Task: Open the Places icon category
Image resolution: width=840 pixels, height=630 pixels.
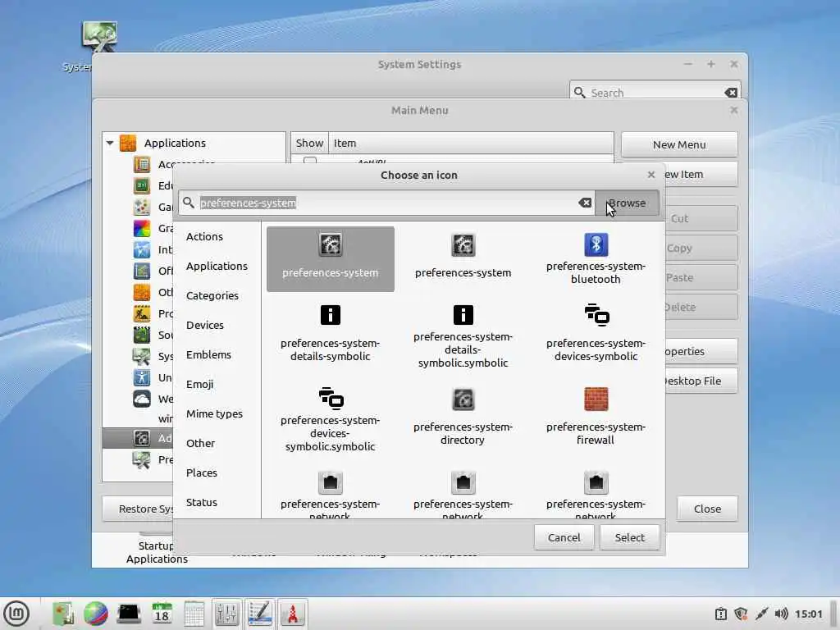Action: coord(202,472)
